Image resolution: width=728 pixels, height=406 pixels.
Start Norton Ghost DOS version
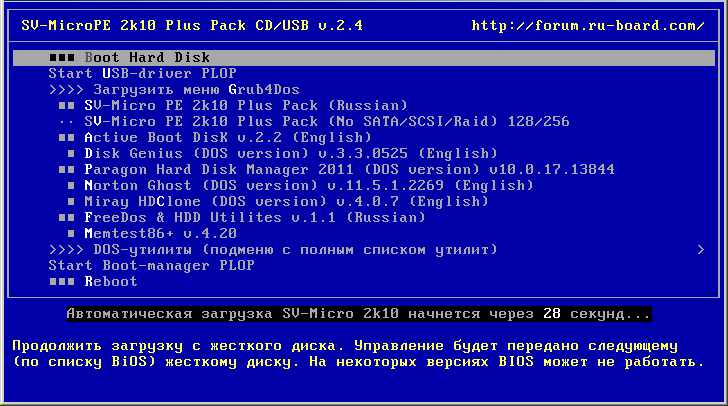point(309,185)
